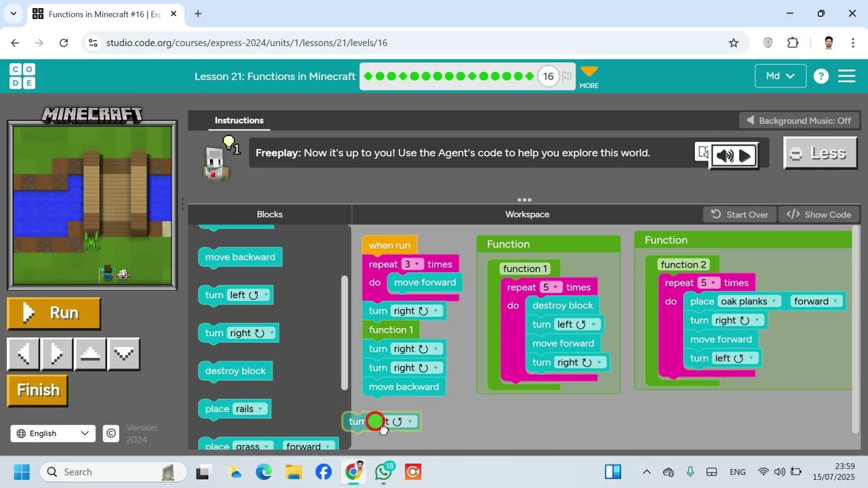Click the right arrow movement button

tap(56, 353)
